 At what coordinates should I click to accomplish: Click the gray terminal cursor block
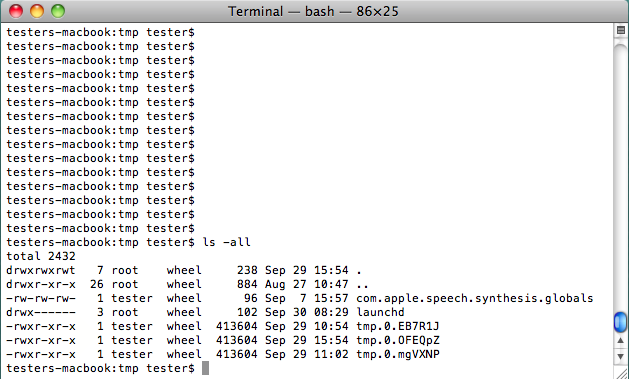click(205, 368)
